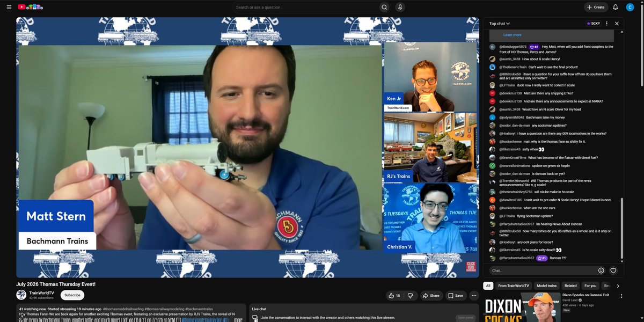Select the Model trains chip
Viewport: 644px width, 322px height.
click(547, 286)
